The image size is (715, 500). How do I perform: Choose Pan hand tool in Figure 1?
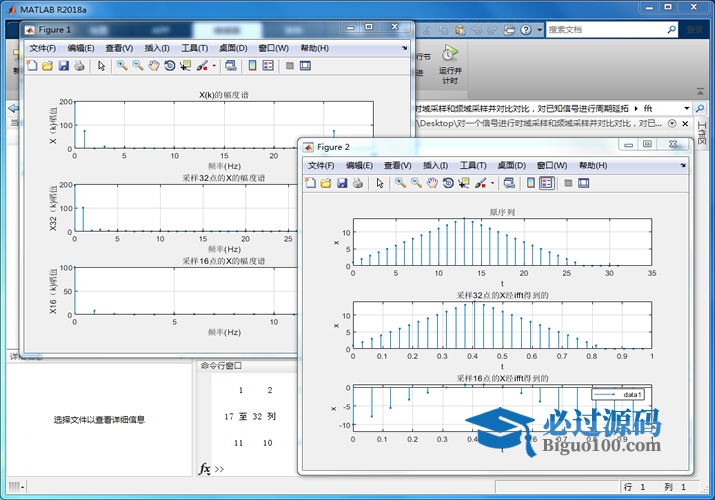[154, 66]
